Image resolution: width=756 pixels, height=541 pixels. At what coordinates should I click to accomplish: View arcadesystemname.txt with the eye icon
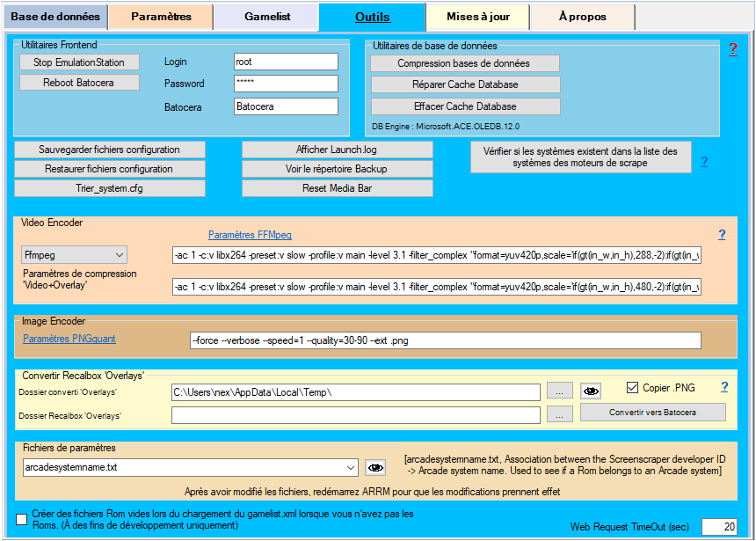coord(376,467)
